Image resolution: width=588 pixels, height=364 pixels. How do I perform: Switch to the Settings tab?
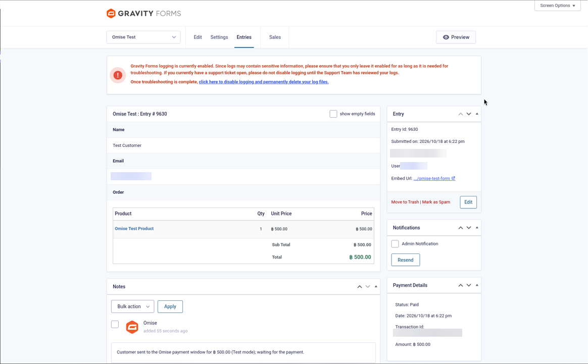tap(219, 37)
